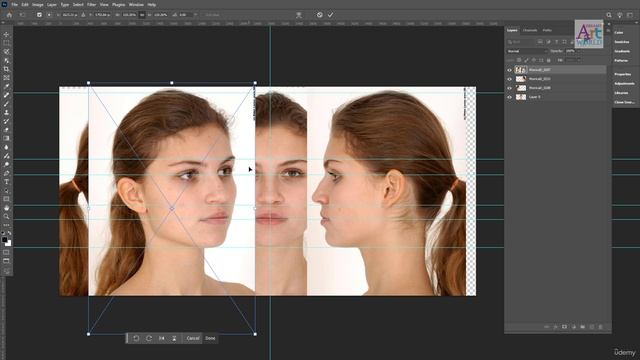Click the top-center transform handle

172,83
